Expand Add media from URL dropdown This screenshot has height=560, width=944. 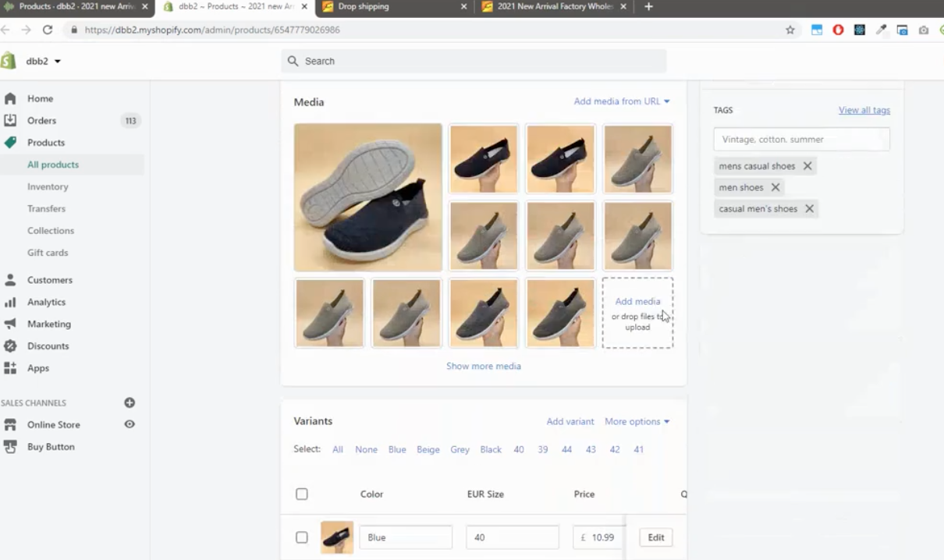pyautogui.click(x=622, y=101)
